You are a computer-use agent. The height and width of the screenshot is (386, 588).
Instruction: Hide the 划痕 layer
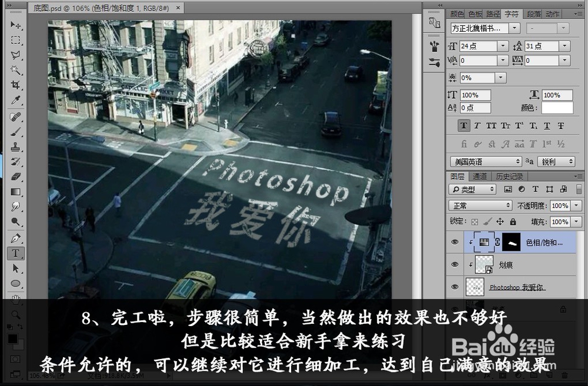(455, 264)
